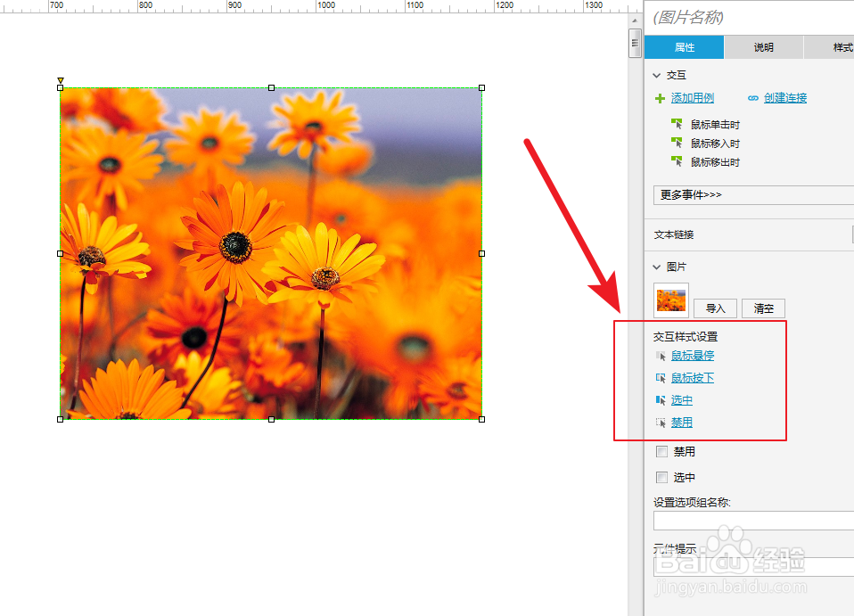This screenshot has width=854, height=616.
Task: Select the 鼠标单击时 event
Action: pyautogui.click(x=715, y=125)
